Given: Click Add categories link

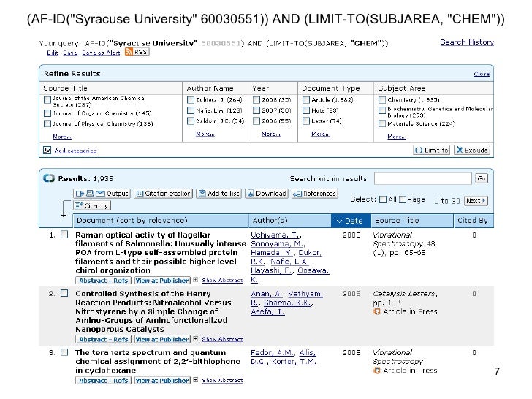Looking at the screenshot, I should pyautogui.click(x=75, y=151).
